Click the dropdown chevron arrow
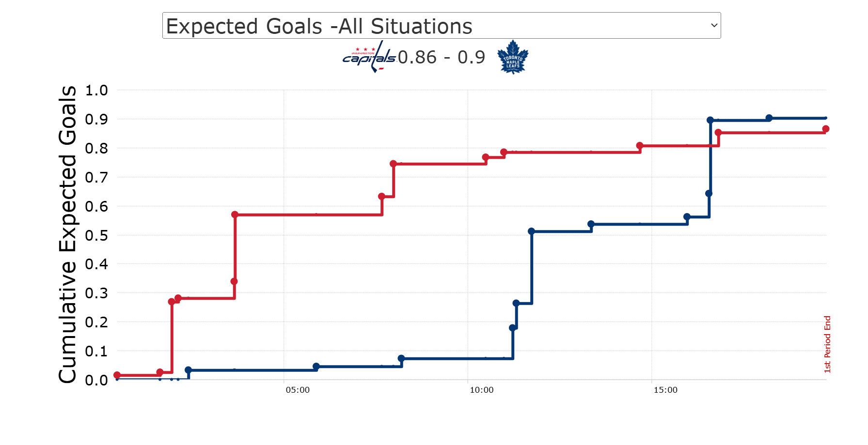The height and width of the screenshot is (445, 868). pos(713,26)
